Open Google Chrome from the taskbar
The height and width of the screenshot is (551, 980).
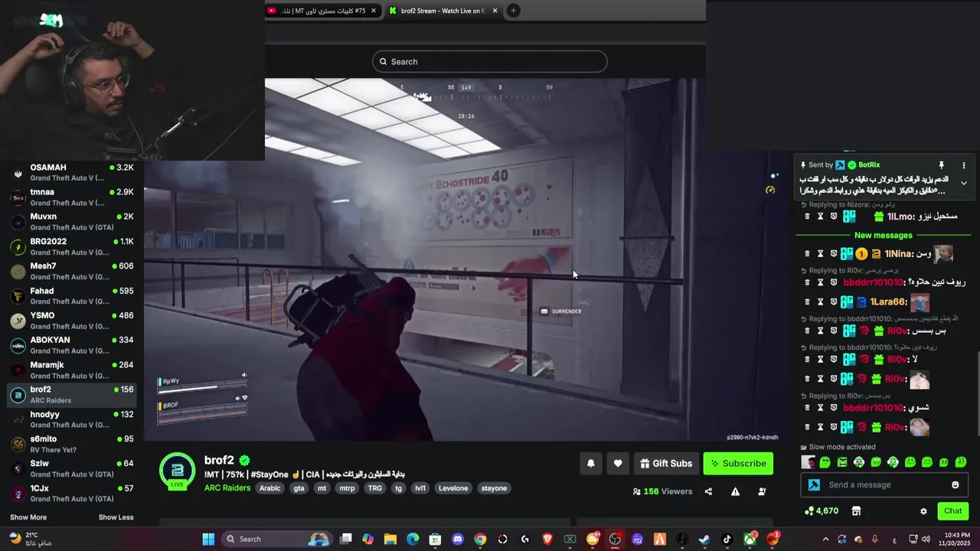point(480,540)
